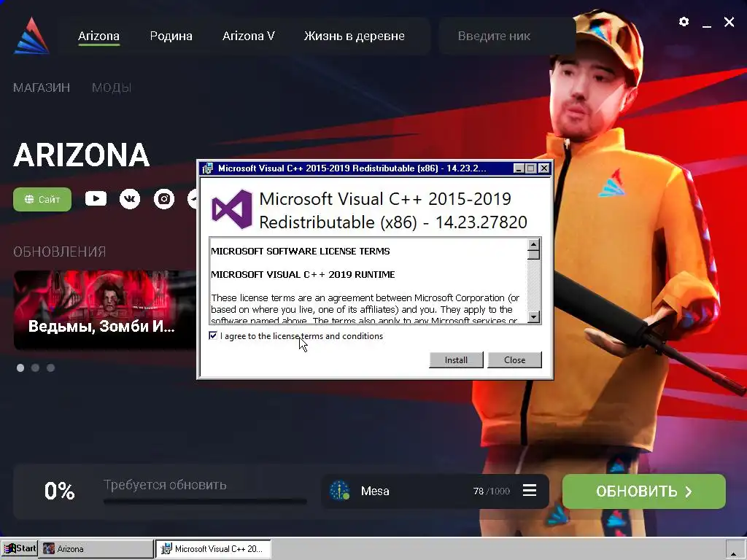Click the ОБНОВЛЕНИЯ heading
This screenshot has height=560, width=747.
click(60, 252)
